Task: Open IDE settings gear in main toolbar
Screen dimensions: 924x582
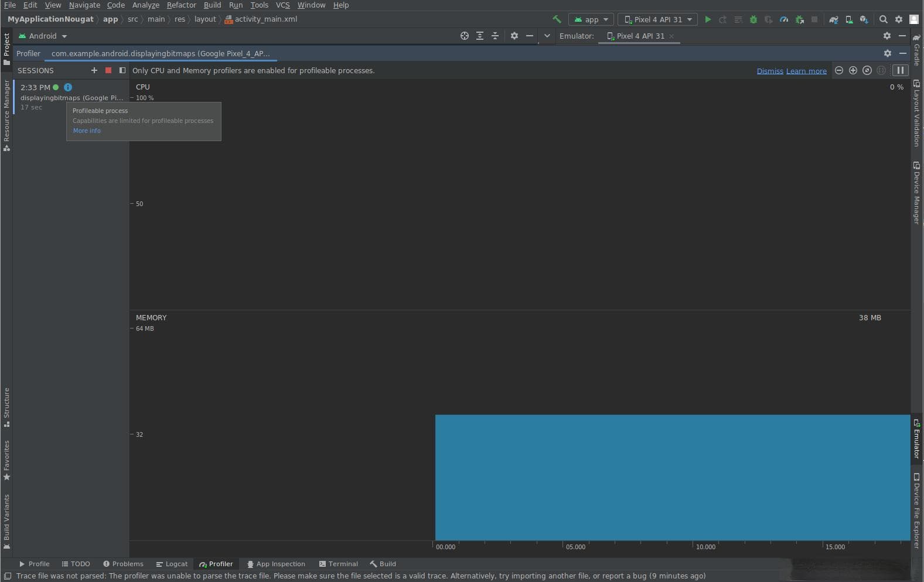Action: click(x=899, y=19)
